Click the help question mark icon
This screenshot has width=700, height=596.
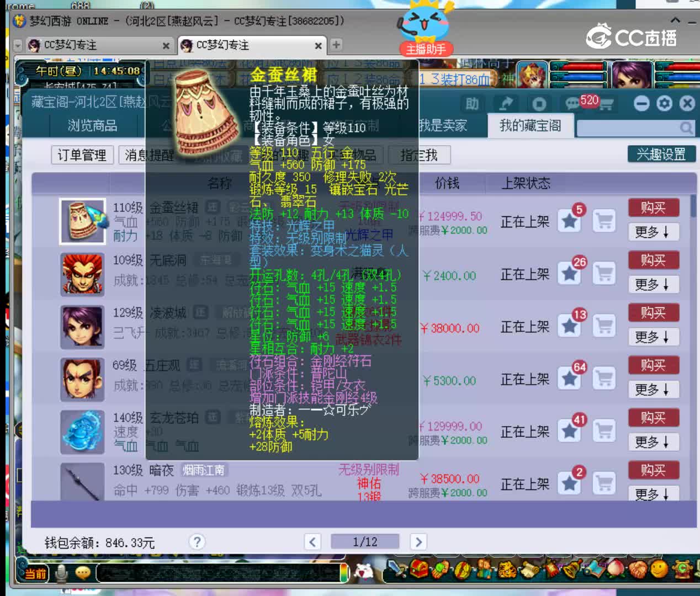tap(197, 542)
